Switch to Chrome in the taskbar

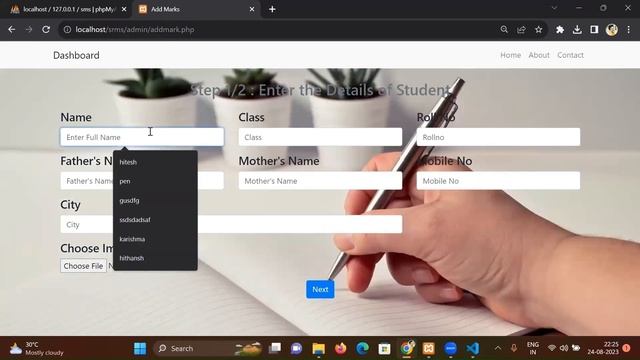(x=407, y=348)
